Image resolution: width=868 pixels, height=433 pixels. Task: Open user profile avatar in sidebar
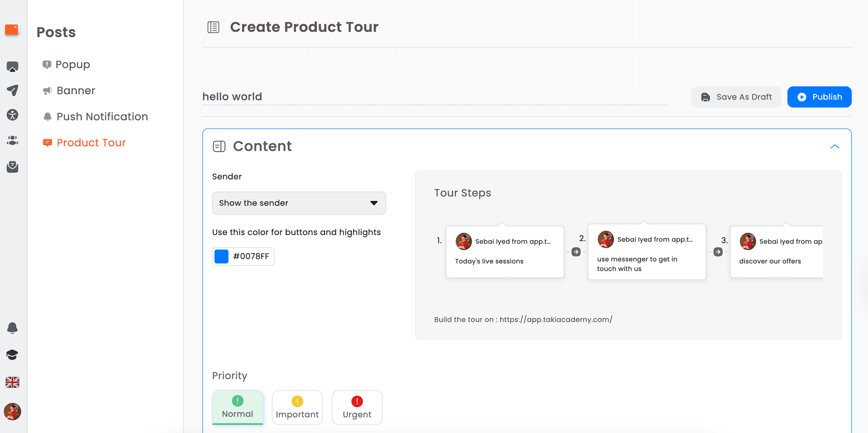click(x=13, y=412)
